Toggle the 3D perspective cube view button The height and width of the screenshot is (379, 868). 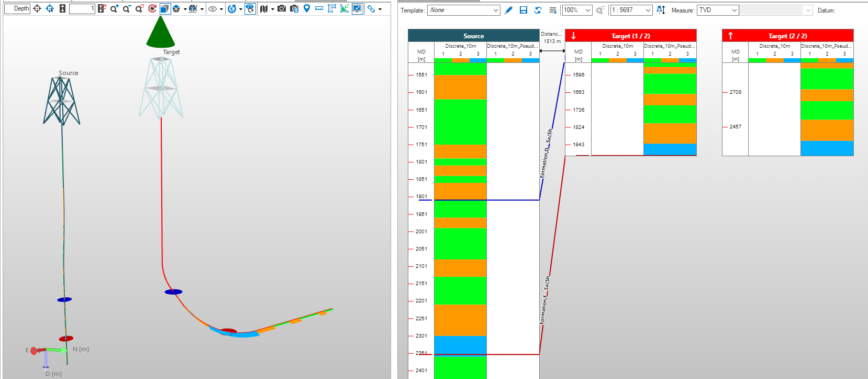pyautogui.click(x=164, y=8)
